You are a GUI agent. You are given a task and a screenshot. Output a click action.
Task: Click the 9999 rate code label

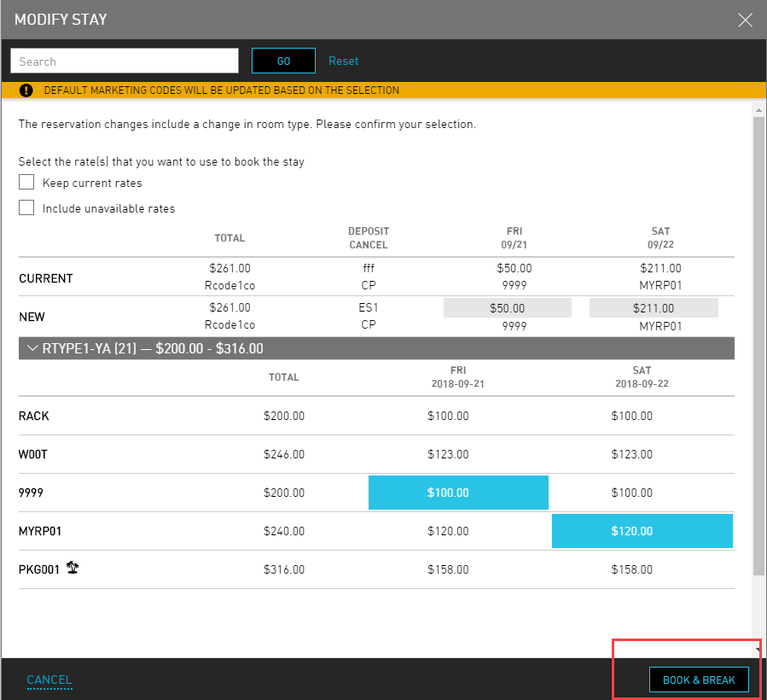[x=31, y=493]
